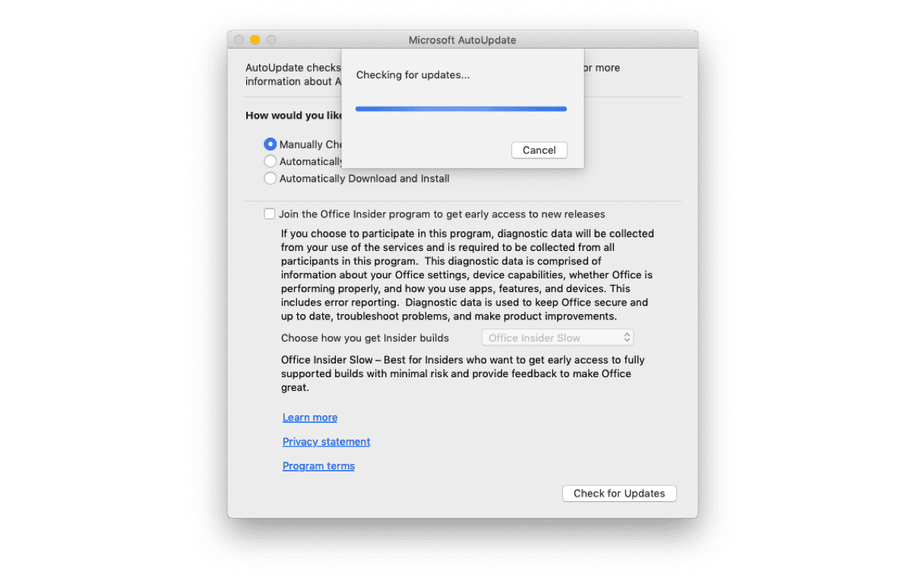The width and height of the screenshot is (924, 578).
Task: Open the Privacy statement link
Action: (x=326, y=441)
